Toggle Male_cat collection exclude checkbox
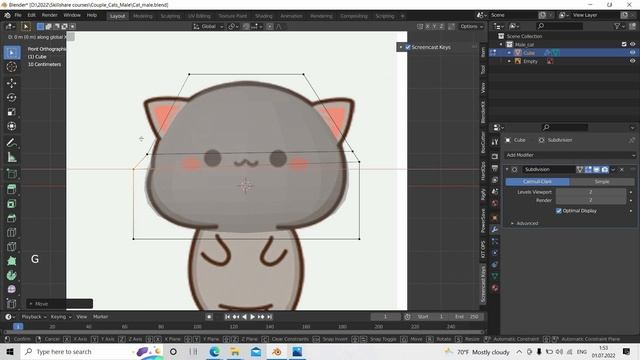640x360 pixels. coord(624,44)
